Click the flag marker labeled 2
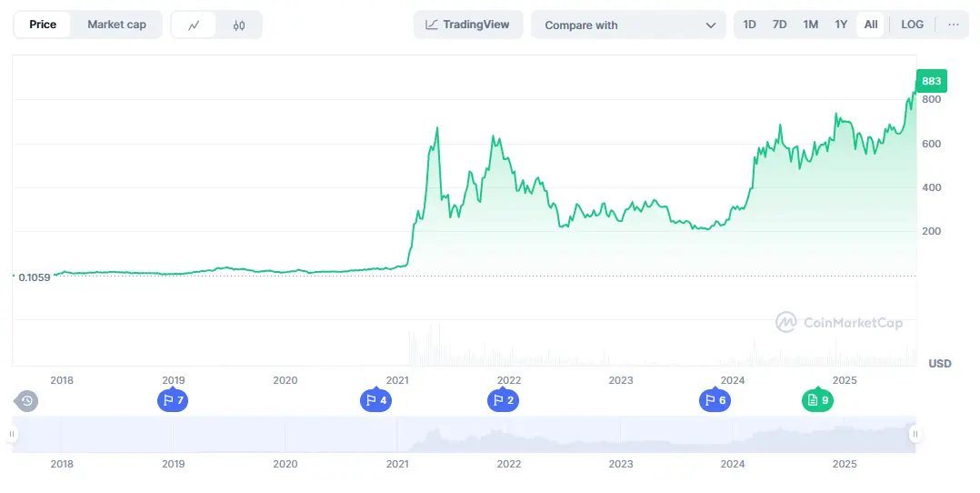Image resolution: width=980 pixels, height=493 pixels. [503, 400]
